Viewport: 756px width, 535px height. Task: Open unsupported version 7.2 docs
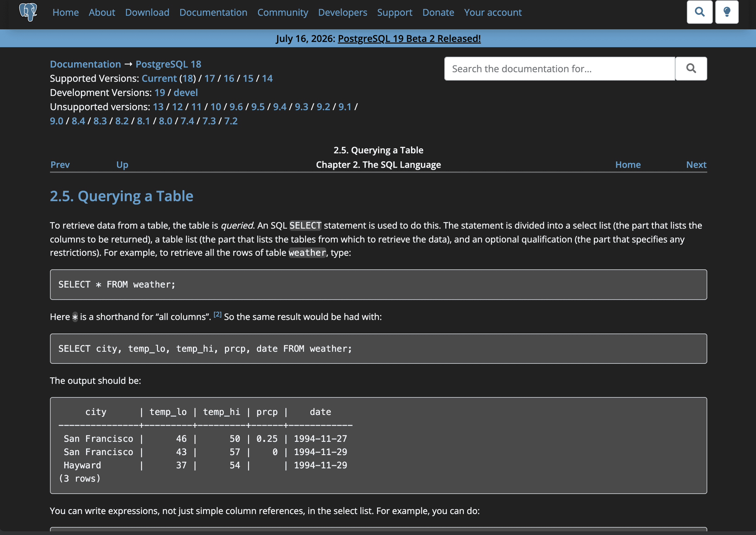[x=231, y=121]
